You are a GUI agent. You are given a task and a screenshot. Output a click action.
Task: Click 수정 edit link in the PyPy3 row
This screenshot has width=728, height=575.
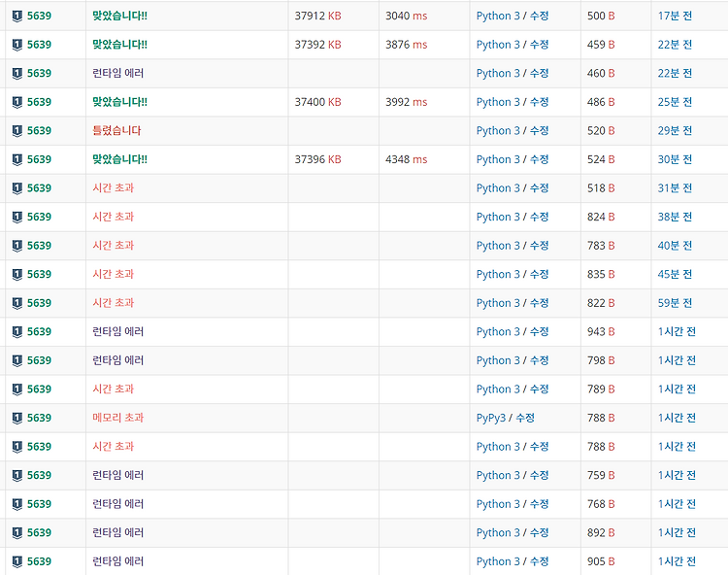(x=525, y=418)
